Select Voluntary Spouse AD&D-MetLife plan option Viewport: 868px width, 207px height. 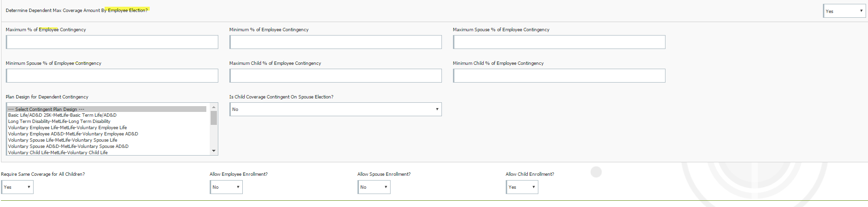coord(68,146)
